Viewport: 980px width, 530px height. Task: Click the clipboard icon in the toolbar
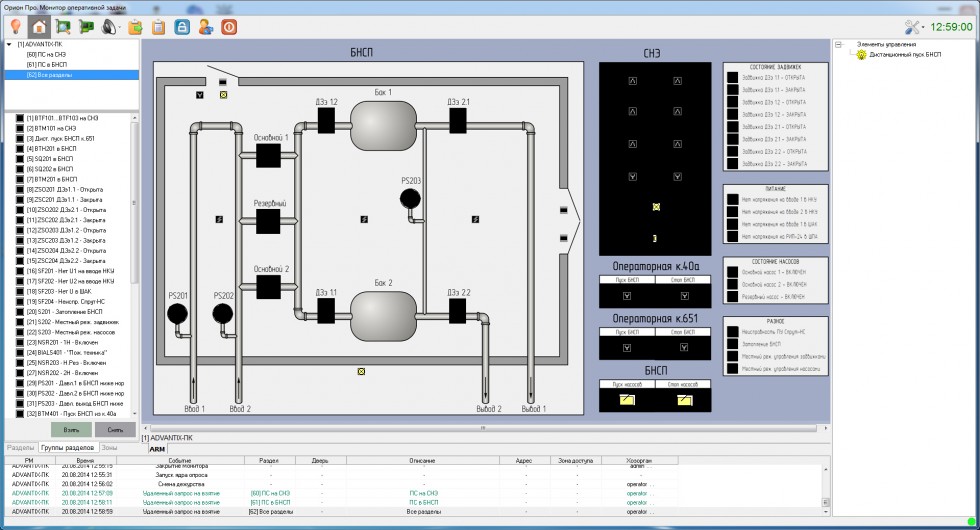pos(158,27)
